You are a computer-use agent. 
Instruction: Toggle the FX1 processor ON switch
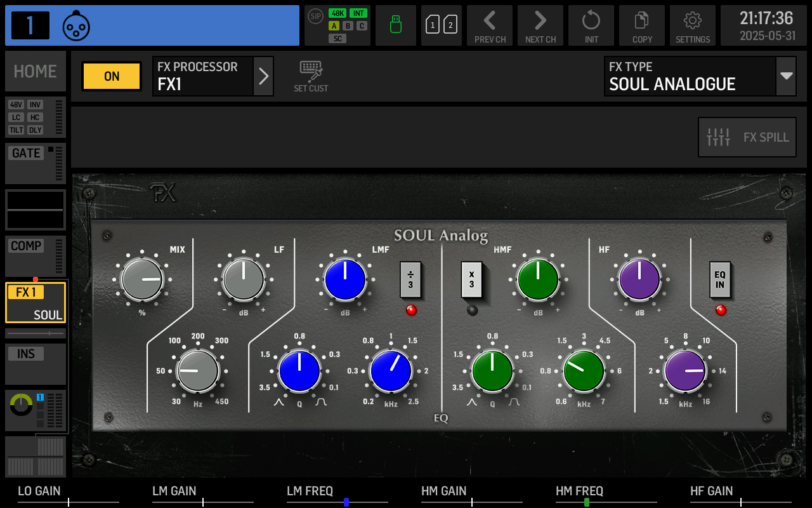[111, 76]
